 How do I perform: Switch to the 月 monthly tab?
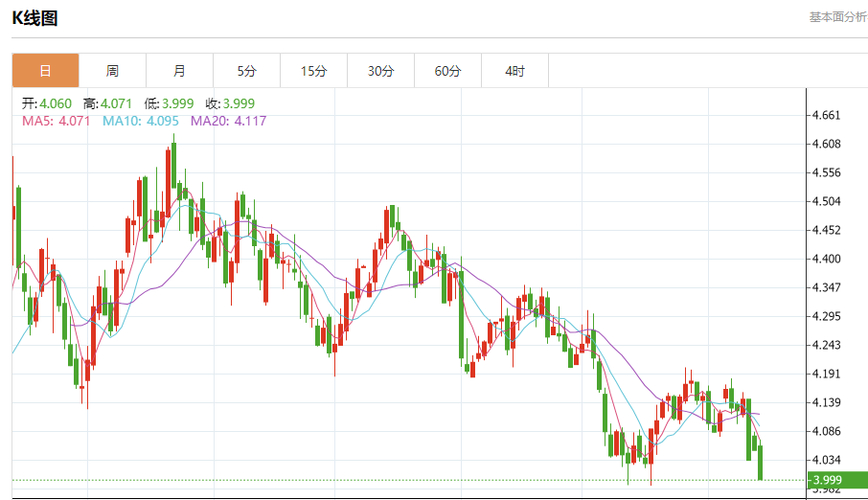(179, 71)
